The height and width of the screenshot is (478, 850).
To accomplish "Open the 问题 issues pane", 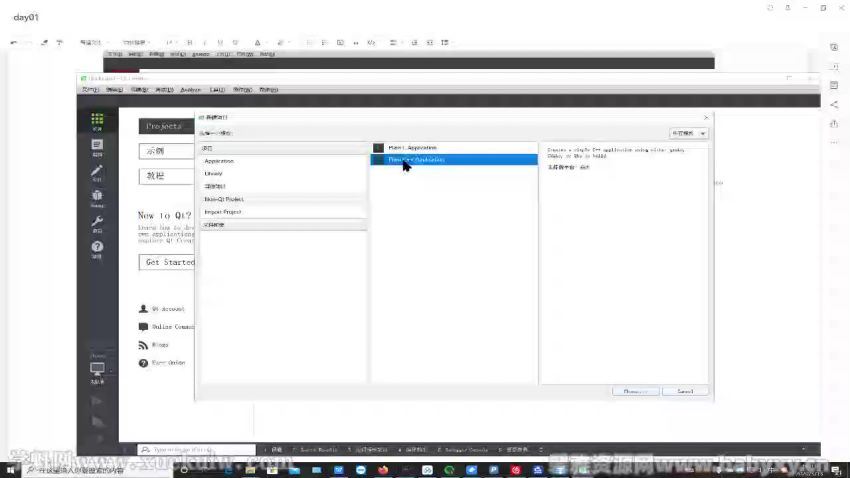I will (274, 450).
